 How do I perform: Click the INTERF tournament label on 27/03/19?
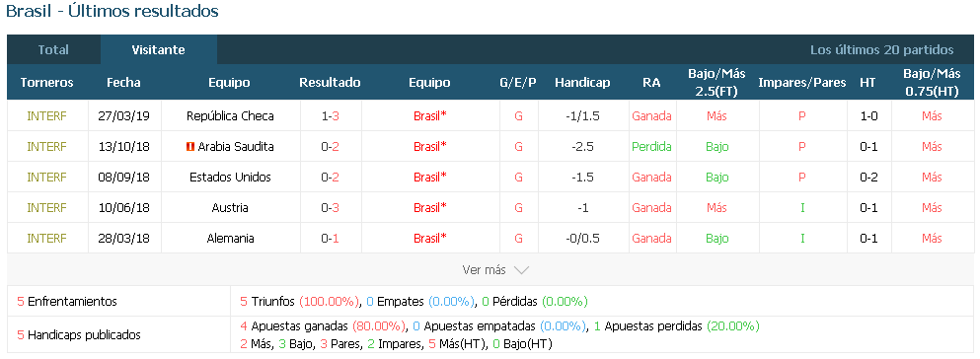click(x=46, y=116)
